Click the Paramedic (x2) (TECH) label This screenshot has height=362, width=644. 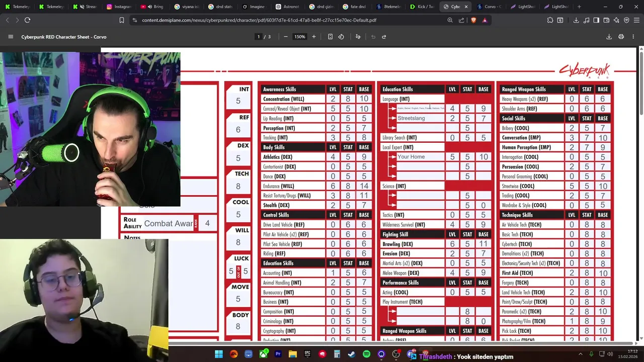521,312
